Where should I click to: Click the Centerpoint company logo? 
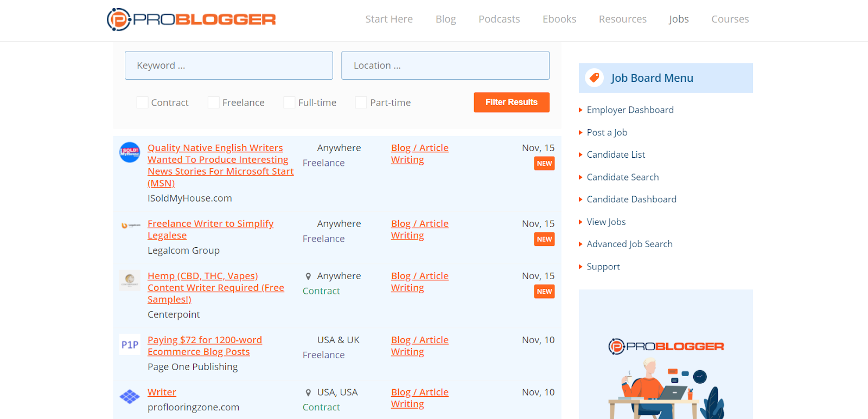[130, 280]
